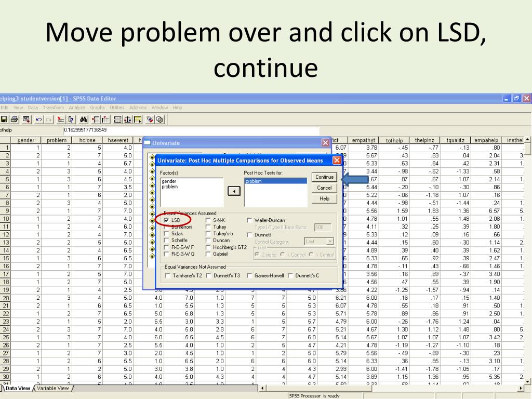Enable Tamhane's T2 checkbox
Screen dimensions: 532x399
click(168, 276)
